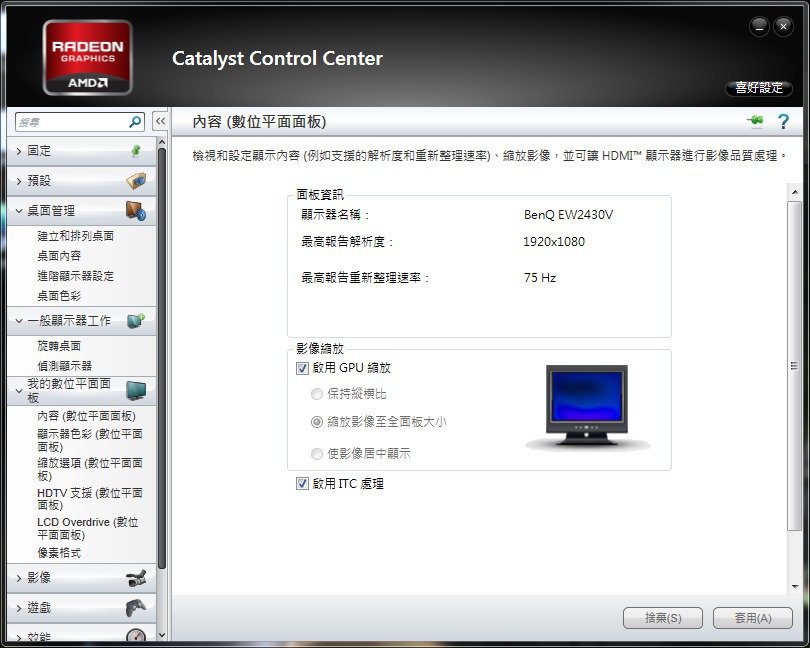
Task: Click content pane scroll down arrow
Action: coord(795,587)
